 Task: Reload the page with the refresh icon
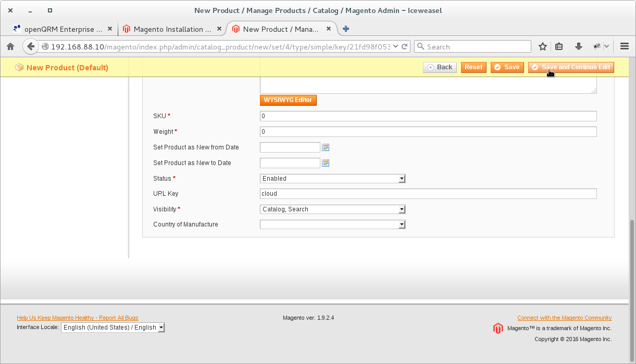point(404,46)
